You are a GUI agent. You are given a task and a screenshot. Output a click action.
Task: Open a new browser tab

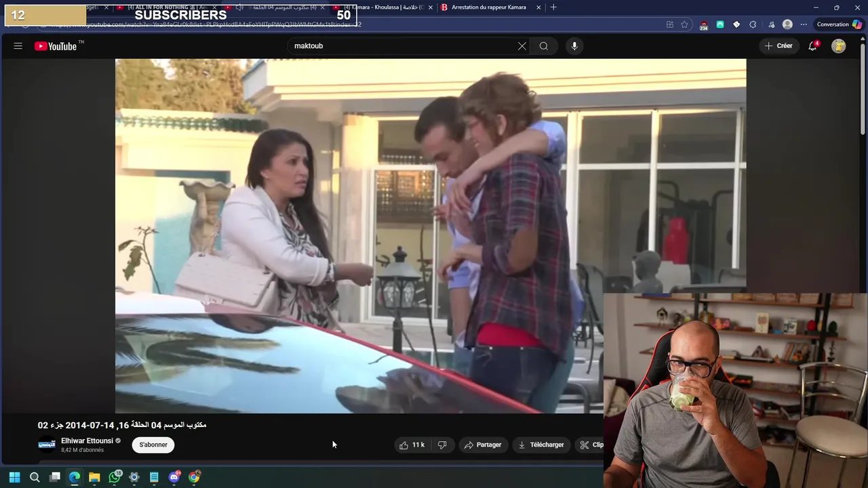coord(553,7)
